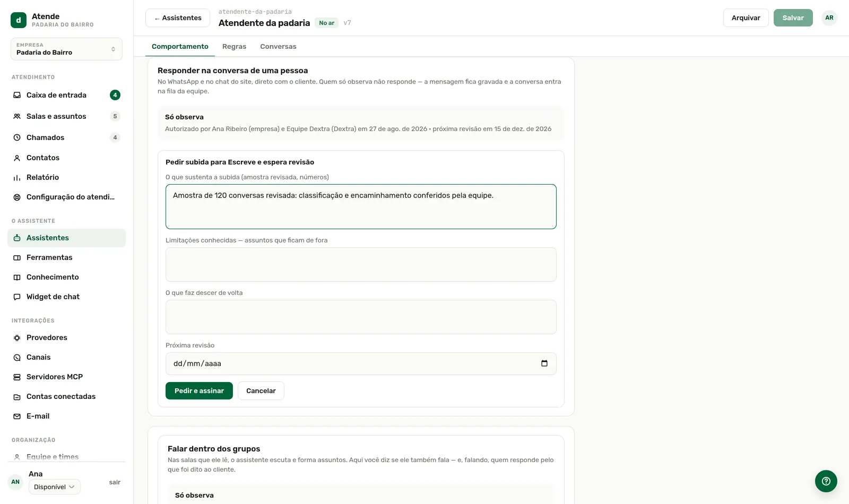Open the AR user avatar menu
849x504 pixels.
(x=829, y=18)
